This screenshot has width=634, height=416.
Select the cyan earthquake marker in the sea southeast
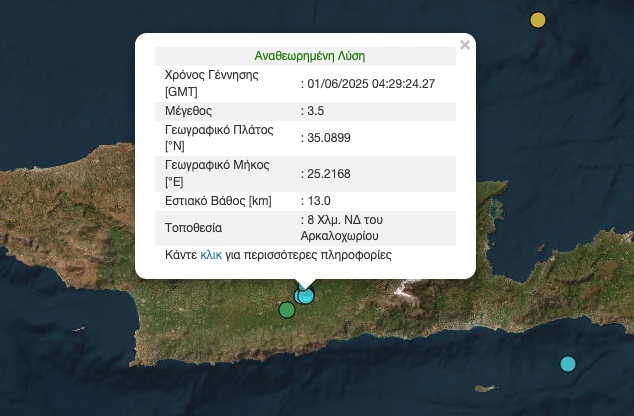(568, 364)
